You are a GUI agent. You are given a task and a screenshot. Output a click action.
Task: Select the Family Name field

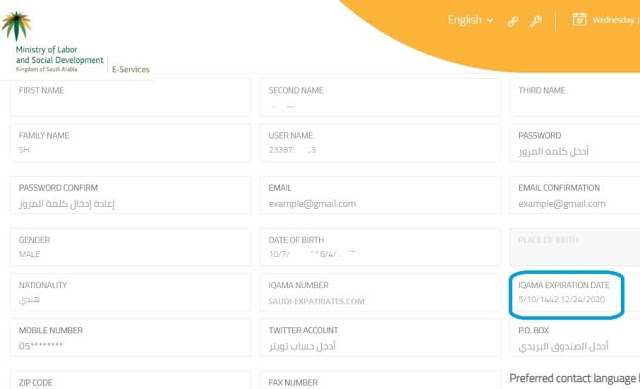(130, 143)
